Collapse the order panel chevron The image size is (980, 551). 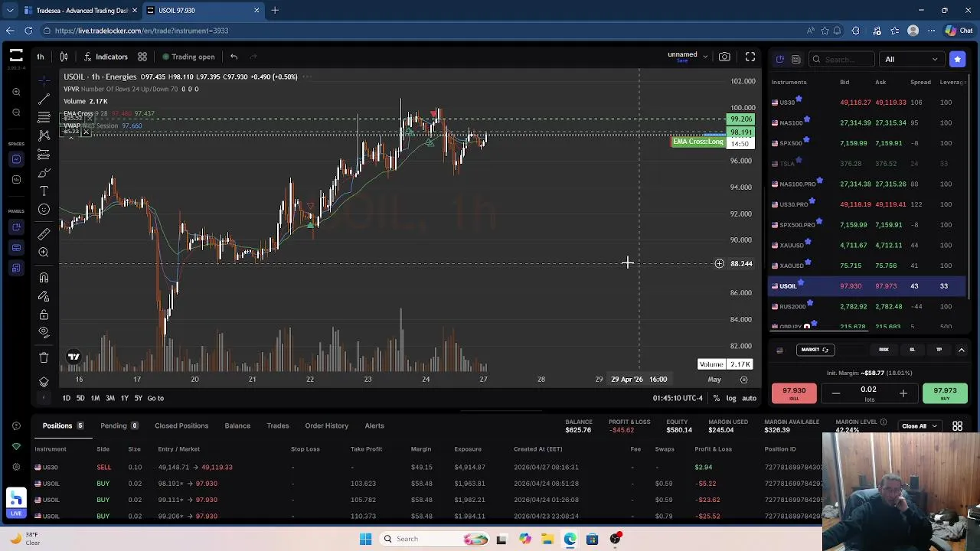(961, 350)
